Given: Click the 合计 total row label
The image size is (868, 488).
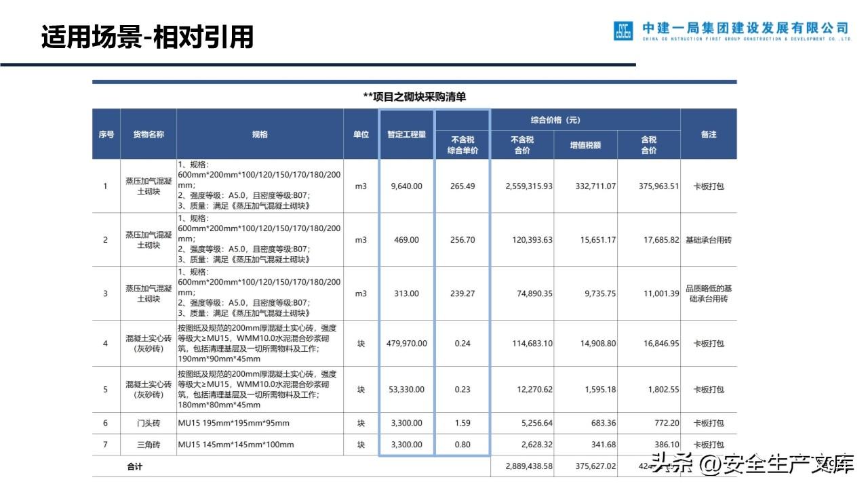Looking at the screenshot, I should [135, 467].
